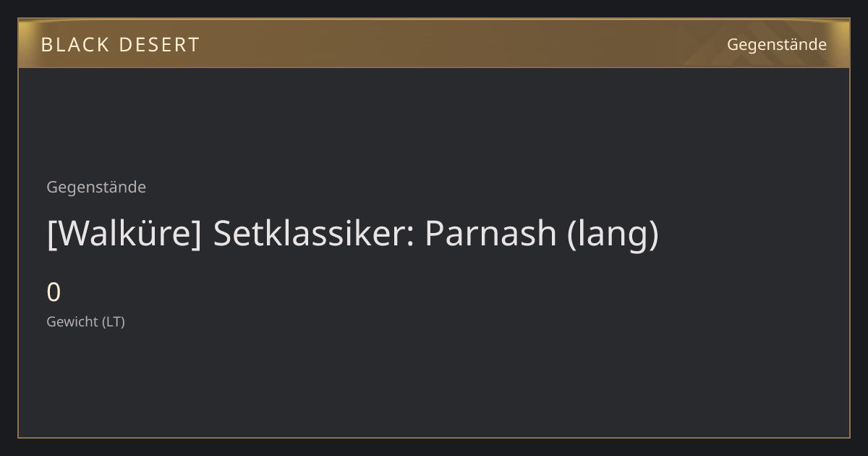Click the word Parnash in the heading
The width and height of the screenshot is (868, 456).
pos(490,233)
